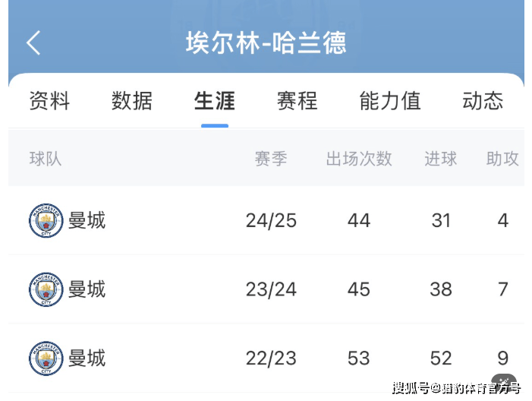Click Manchester City crest in 23/24 row
Image resolution: width=532 pixels, height=401 pixels.
(x=46, y=289)
